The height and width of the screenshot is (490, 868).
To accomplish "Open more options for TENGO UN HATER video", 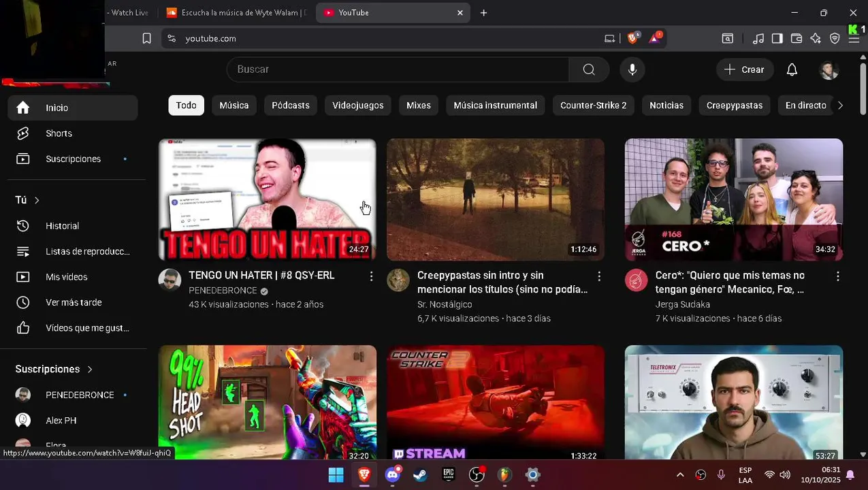I will 371,276.
